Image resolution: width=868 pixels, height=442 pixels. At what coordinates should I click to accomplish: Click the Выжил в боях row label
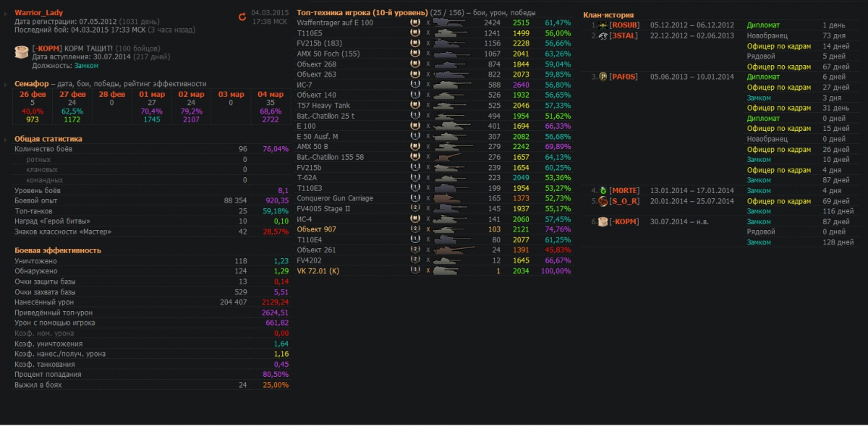point(38,385)
